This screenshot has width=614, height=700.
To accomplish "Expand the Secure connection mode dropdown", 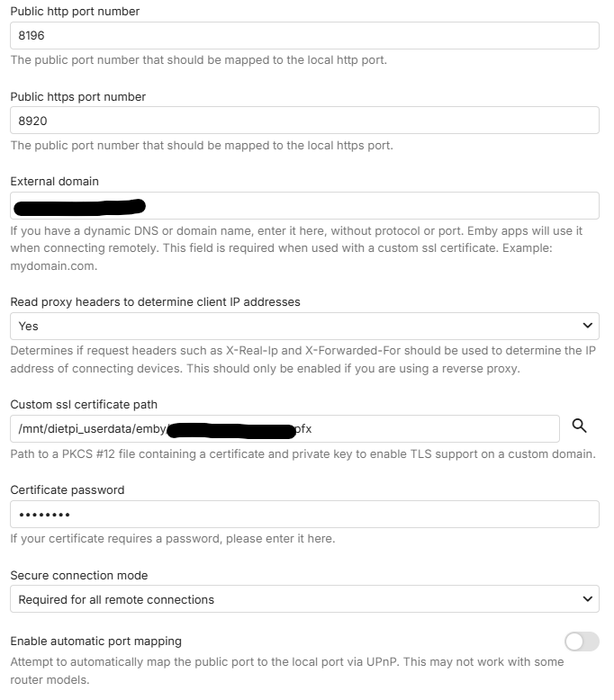I will pyautogui.click(x=304, y=599).
